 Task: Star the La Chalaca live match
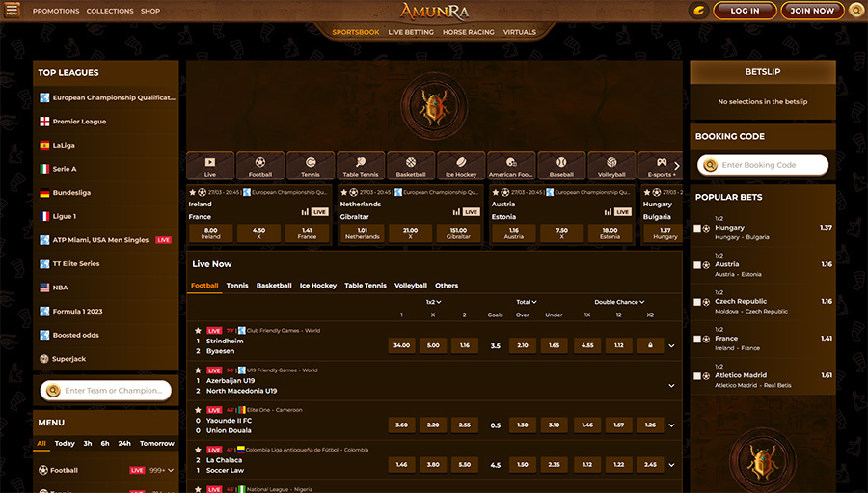[x=198, y=450]
